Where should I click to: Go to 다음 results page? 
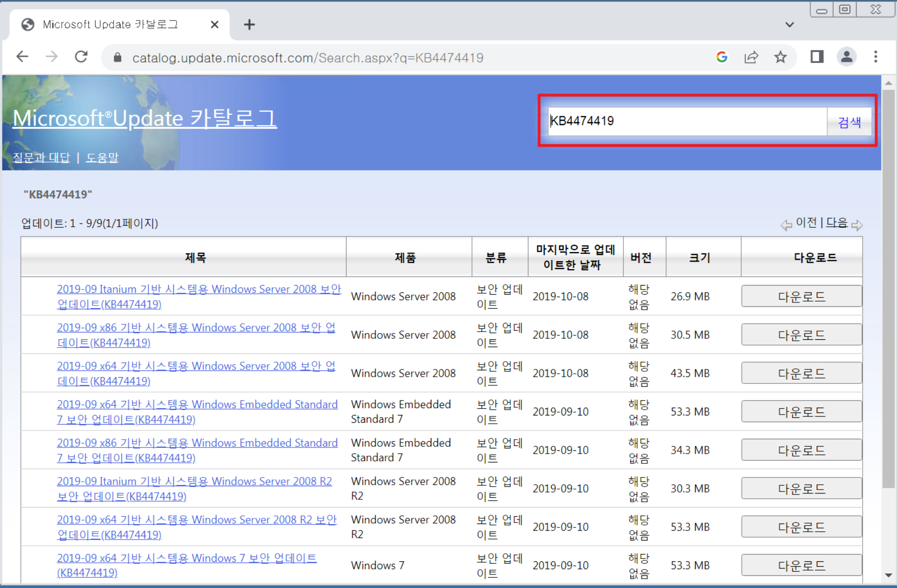[x=837, y=222]
